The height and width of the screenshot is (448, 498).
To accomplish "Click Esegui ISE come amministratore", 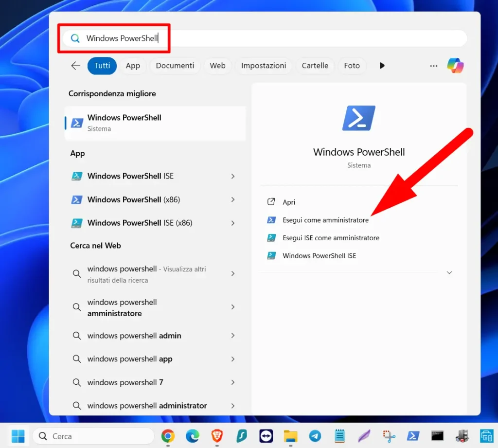I will coord(359,238).
